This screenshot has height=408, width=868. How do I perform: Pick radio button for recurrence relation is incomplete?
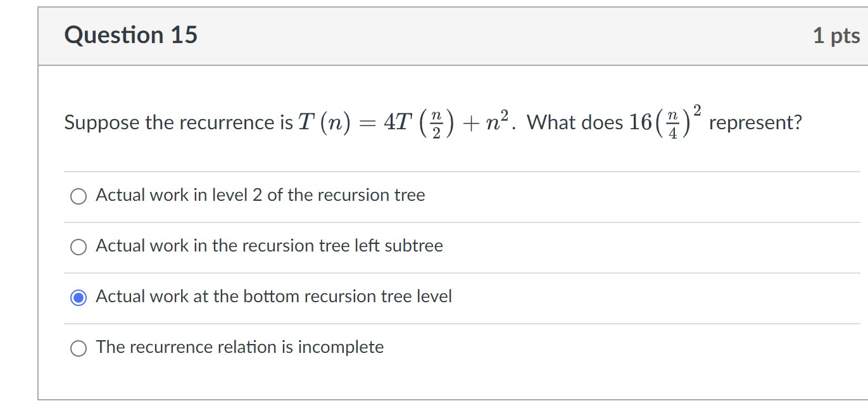[x=79, y=348]
